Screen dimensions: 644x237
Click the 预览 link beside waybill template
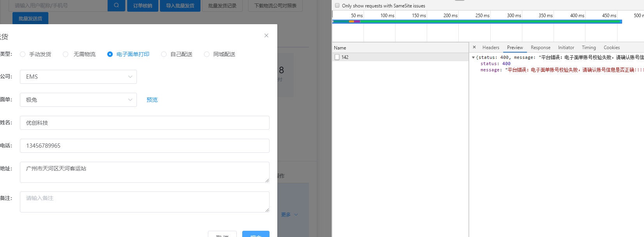click(152, 100)
